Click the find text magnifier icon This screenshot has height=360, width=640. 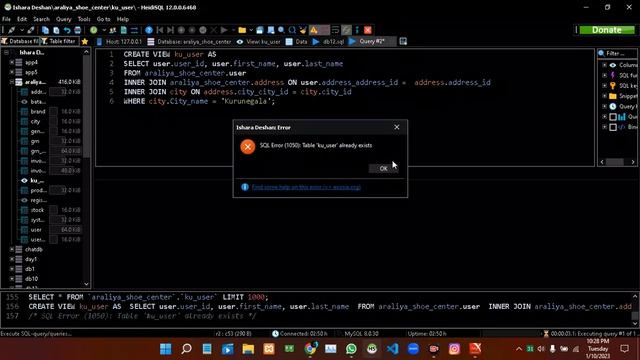pyautogui.click(x=281, y=30)
